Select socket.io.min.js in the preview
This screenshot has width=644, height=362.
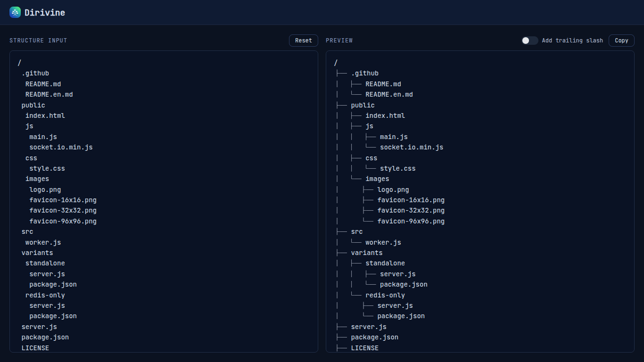pos(411,147)
